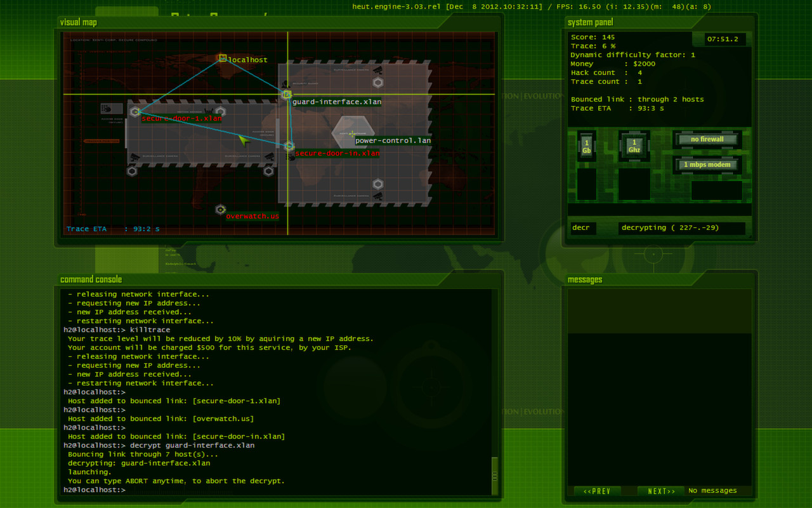
Task: Click the messages panel header
Action: (585, 279)
